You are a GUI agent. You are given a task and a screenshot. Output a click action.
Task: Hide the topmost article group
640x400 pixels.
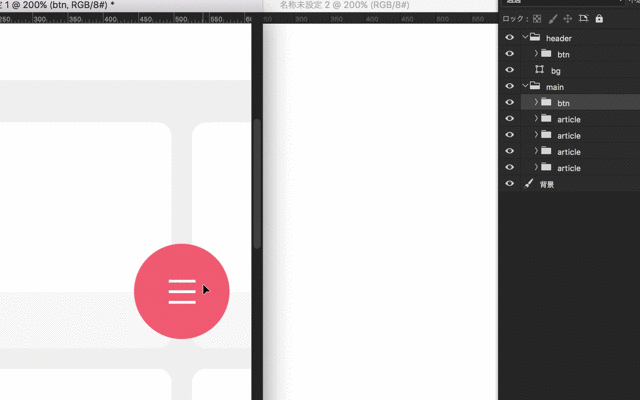(509, 118)
